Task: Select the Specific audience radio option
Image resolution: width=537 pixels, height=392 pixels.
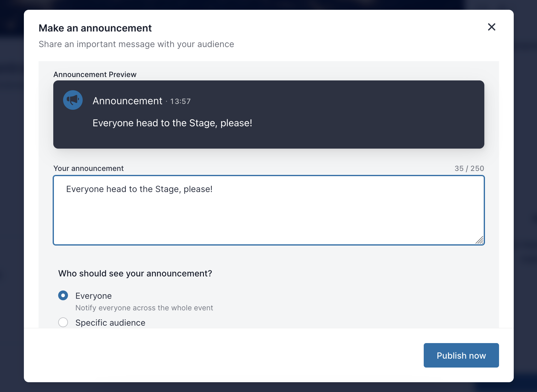Action: coord(63,322)
